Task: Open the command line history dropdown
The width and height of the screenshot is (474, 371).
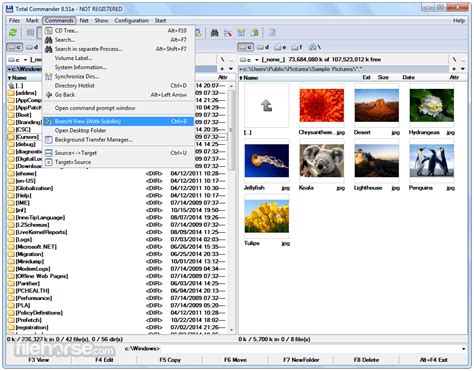Action: coord(463,349)
